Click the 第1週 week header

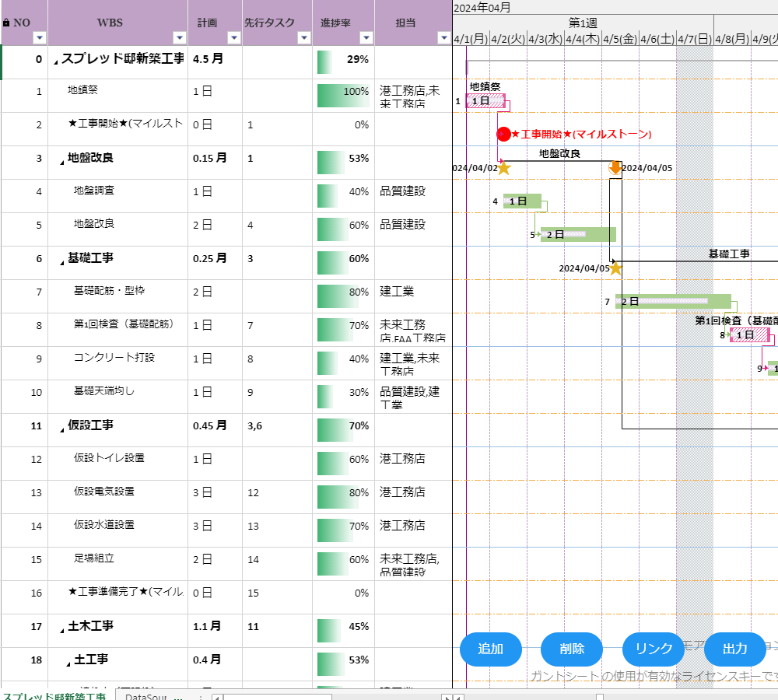coord(583,23)
